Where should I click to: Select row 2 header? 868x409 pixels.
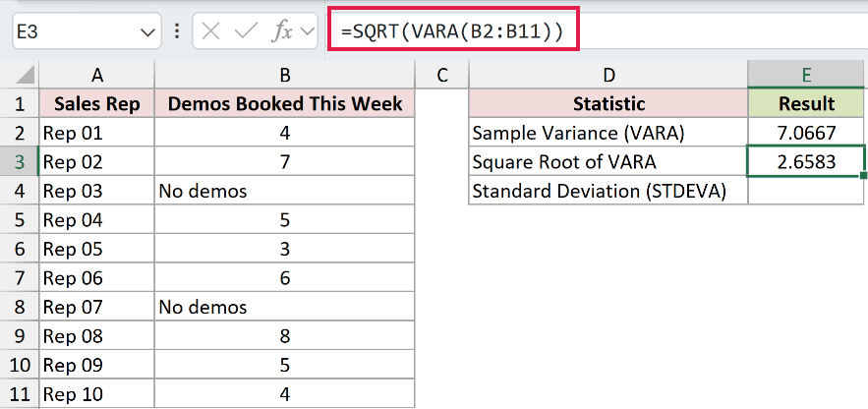point(20,133)
